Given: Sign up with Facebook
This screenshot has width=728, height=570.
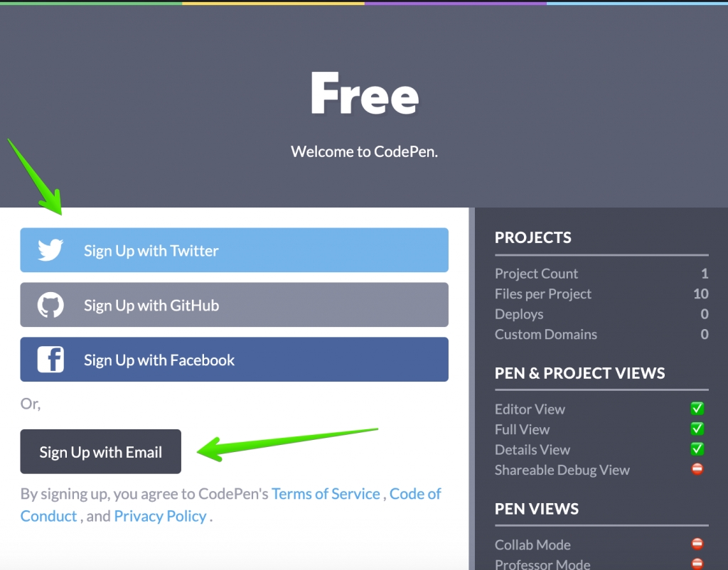Looking at the screenshot, I should pos(234,360).
